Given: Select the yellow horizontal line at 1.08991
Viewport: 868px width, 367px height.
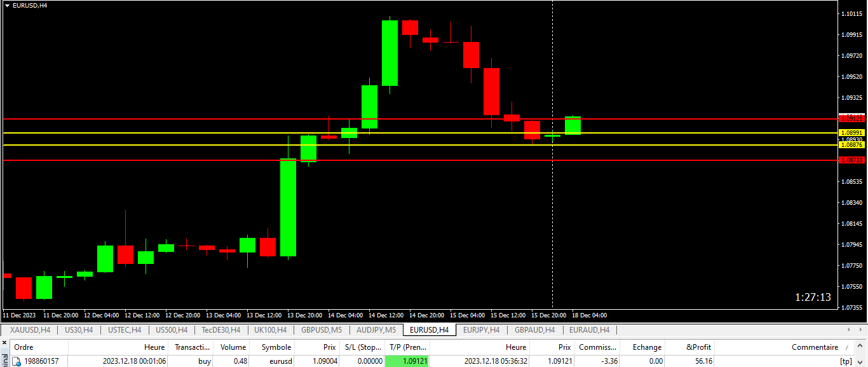Looking at the screenshot, I should [x=191, y=133].
